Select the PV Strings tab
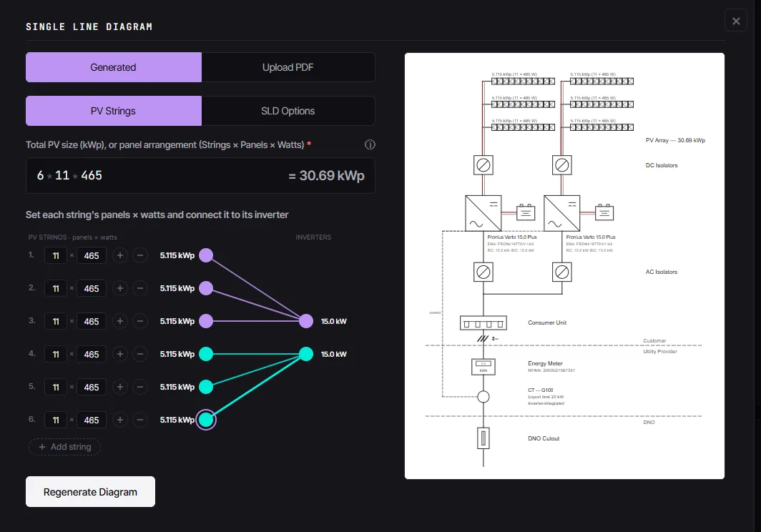Viewport: 761px width, 532px height. pyautogui.click(x=114, y=111)
